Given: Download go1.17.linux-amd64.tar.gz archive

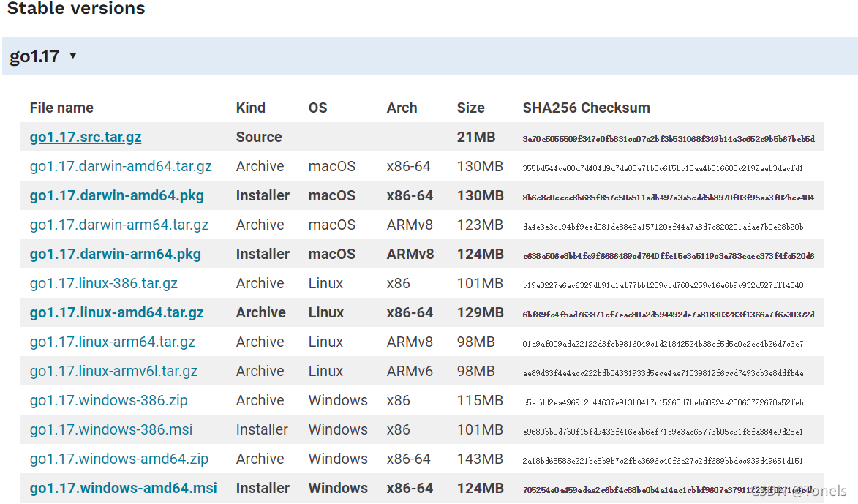Looking at the screenshot, I should pos(116,312).
